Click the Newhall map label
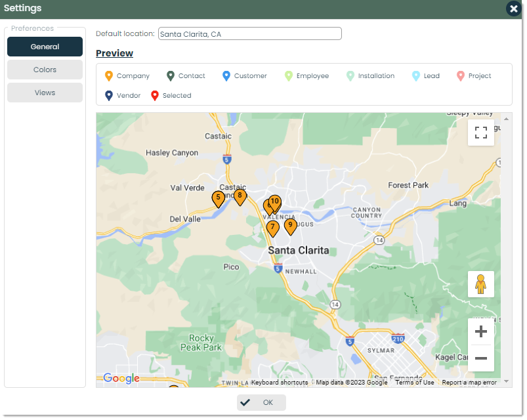 tap(301, 272)
